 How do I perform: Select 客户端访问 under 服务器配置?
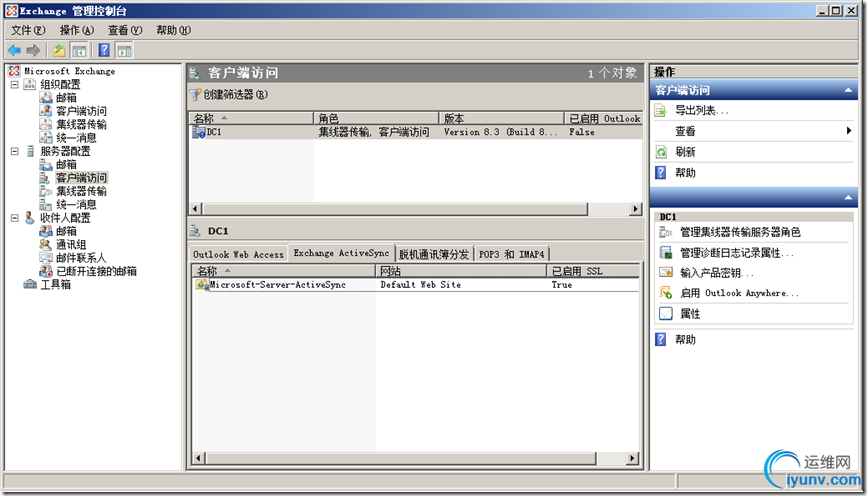[x=81, y=177]
